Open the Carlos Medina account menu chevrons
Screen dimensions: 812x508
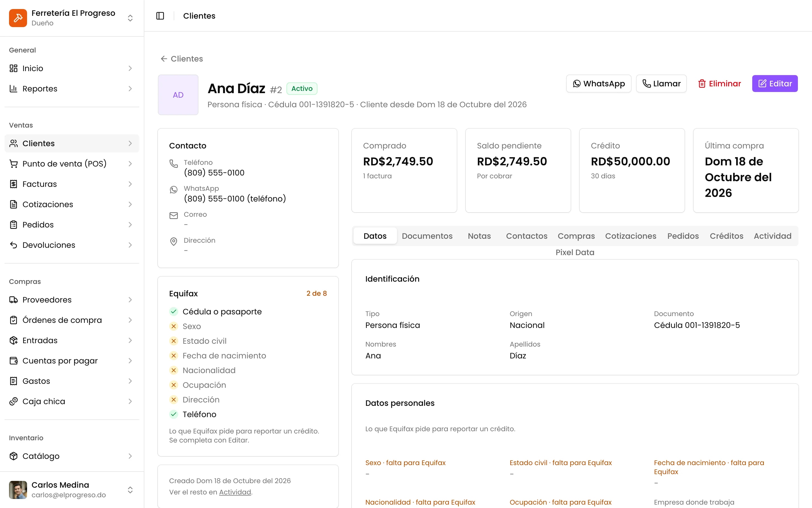pos(130,490)
